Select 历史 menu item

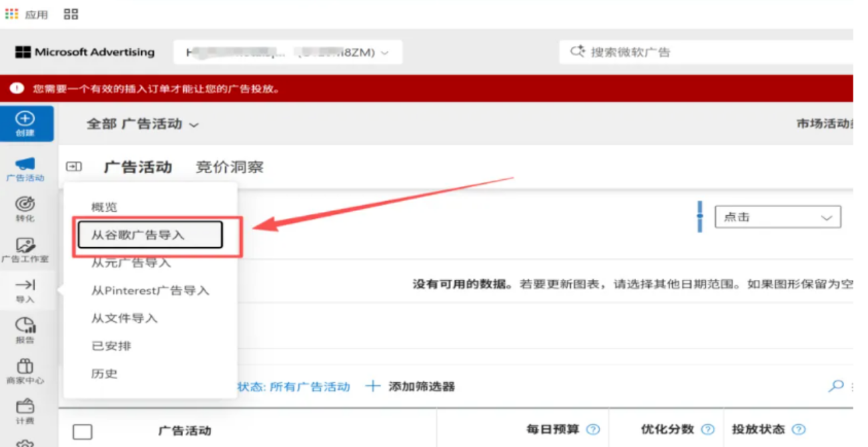pyautogui.click(x=105, y=374)
